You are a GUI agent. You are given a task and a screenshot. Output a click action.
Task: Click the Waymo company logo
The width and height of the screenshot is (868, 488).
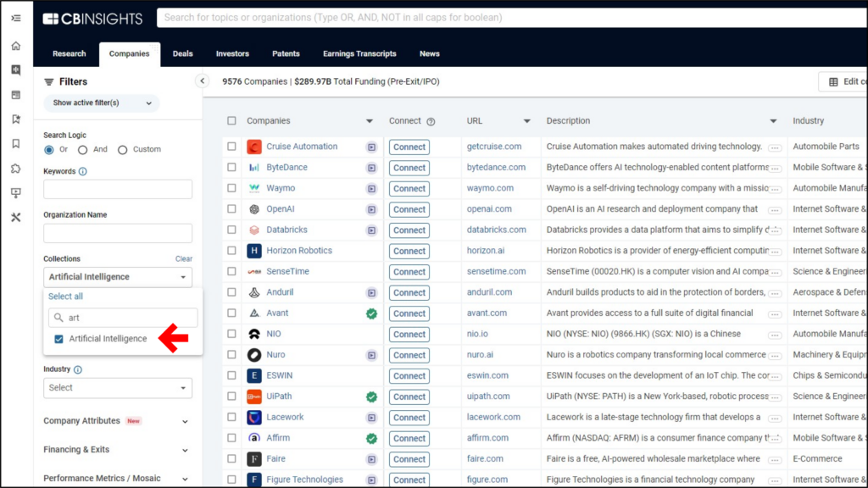(x=254, y=189)
